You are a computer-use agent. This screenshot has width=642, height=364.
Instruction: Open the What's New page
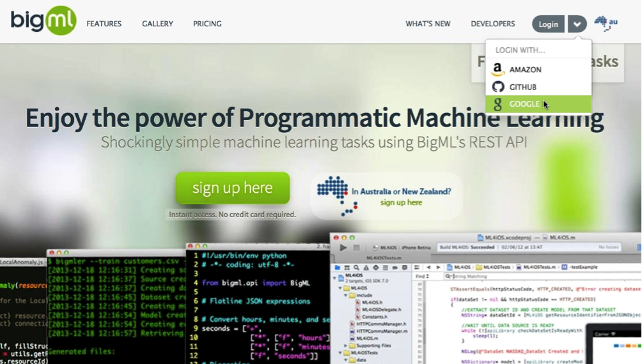coord(428,24)
